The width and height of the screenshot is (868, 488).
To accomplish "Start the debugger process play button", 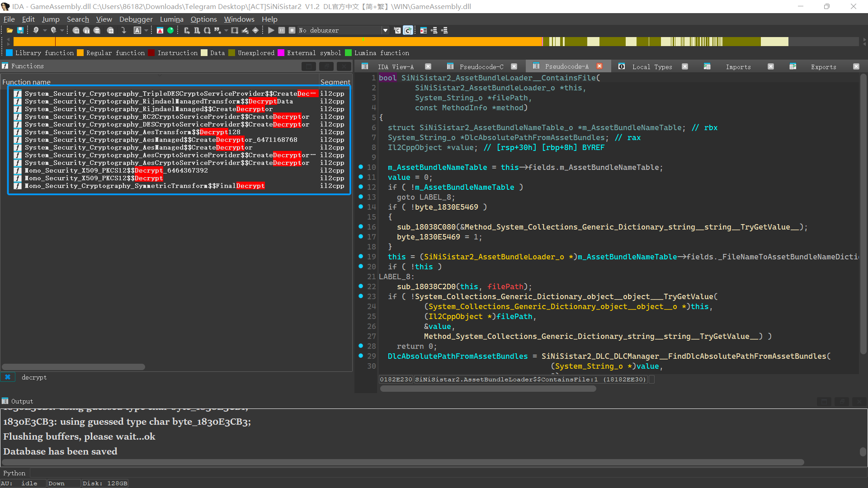I will pos(271,30).
